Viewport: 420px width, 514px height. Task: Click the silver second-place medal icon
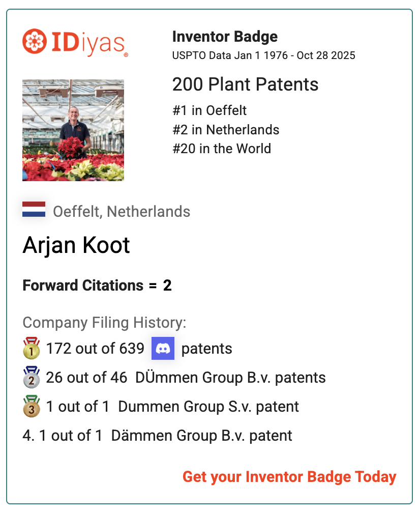pos(32,378)
